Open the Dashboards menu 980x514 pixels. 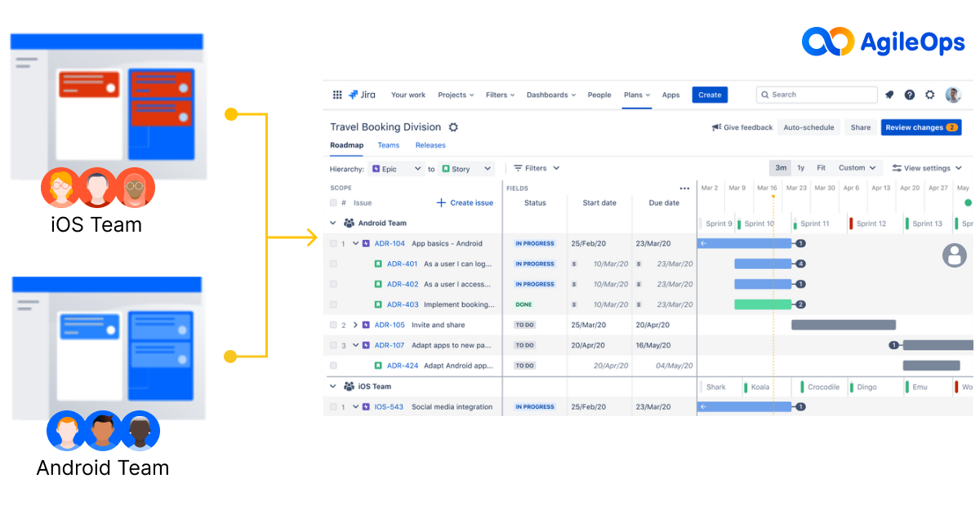coord(551,95)
